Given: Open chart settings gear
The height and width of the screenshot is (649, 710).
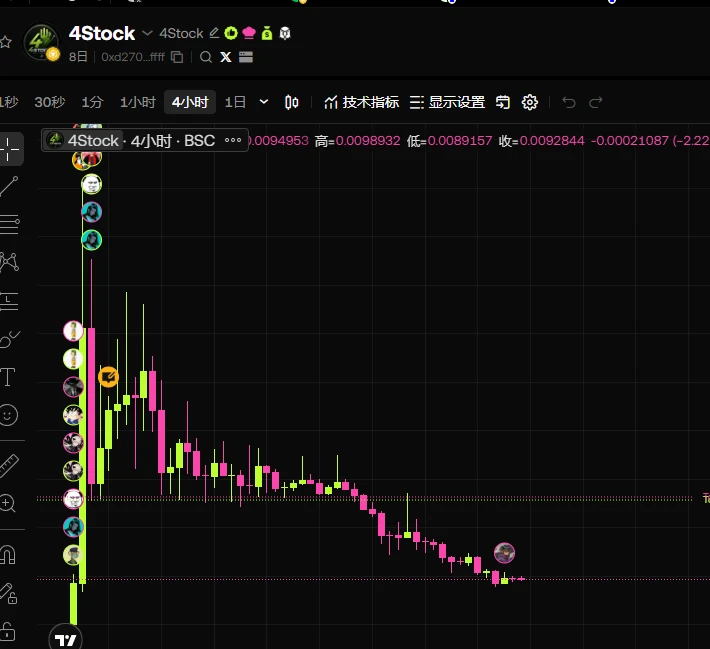Looking at the screenshot, I should (x=529, y=102).
